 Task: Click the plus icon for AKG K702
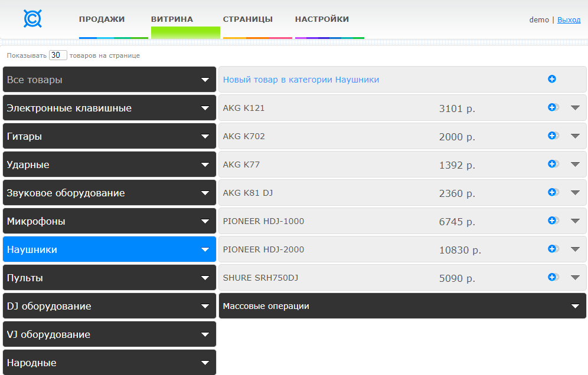click(553, 136)
